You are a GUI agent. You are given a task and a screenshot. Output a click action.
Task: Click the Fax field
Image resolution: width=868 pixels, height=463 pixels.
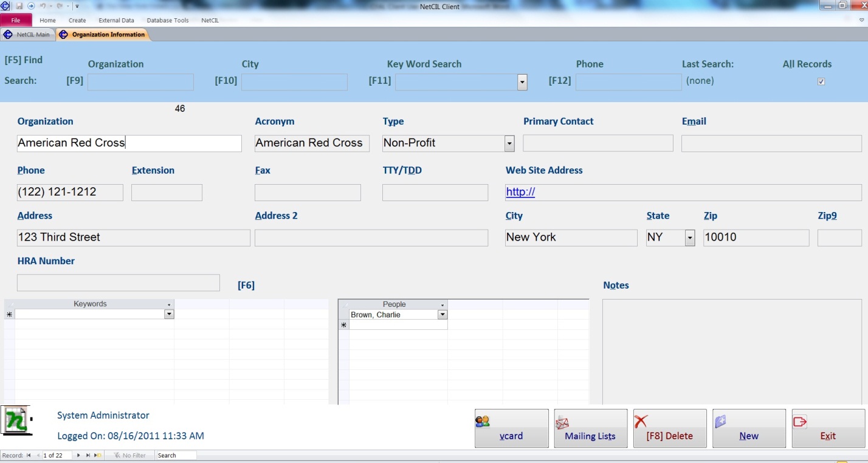(x=308, y=193)
